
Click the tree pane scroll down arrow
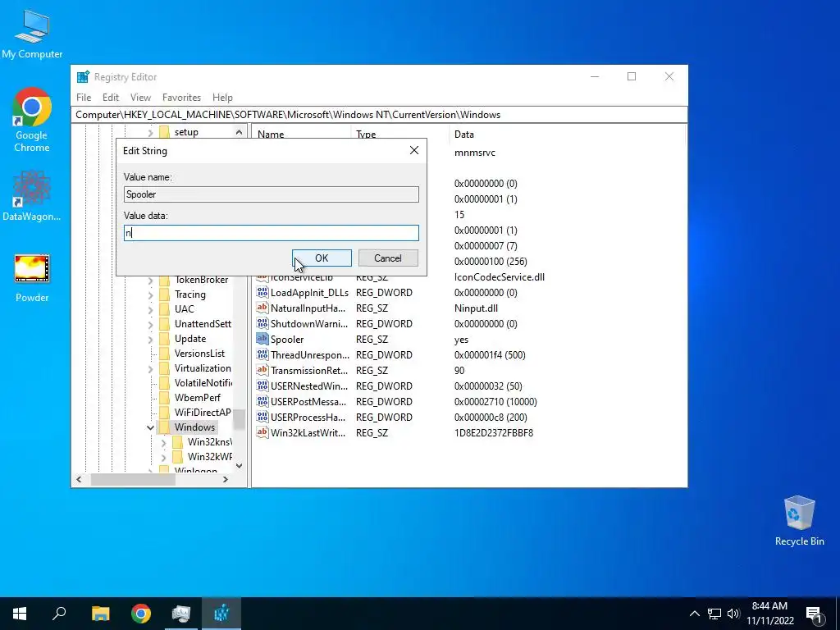click(x=239, y=466)
